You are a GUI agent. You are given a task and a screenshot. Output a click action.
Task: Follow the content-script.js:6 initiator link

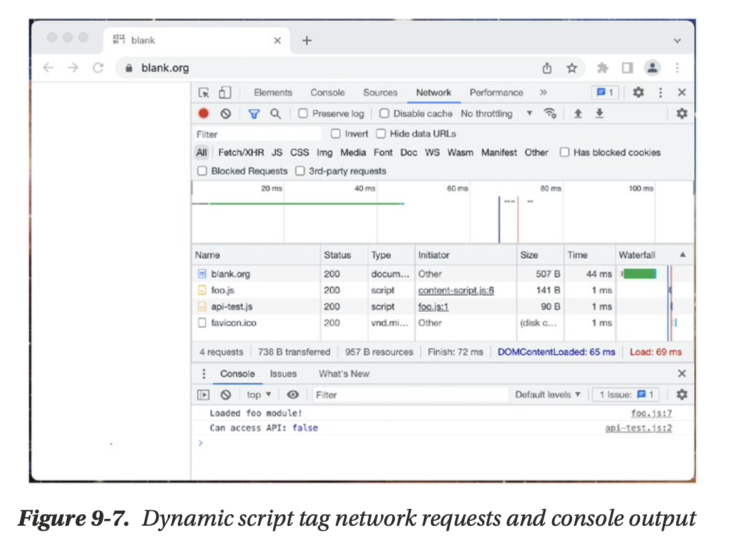coord(455,290)
